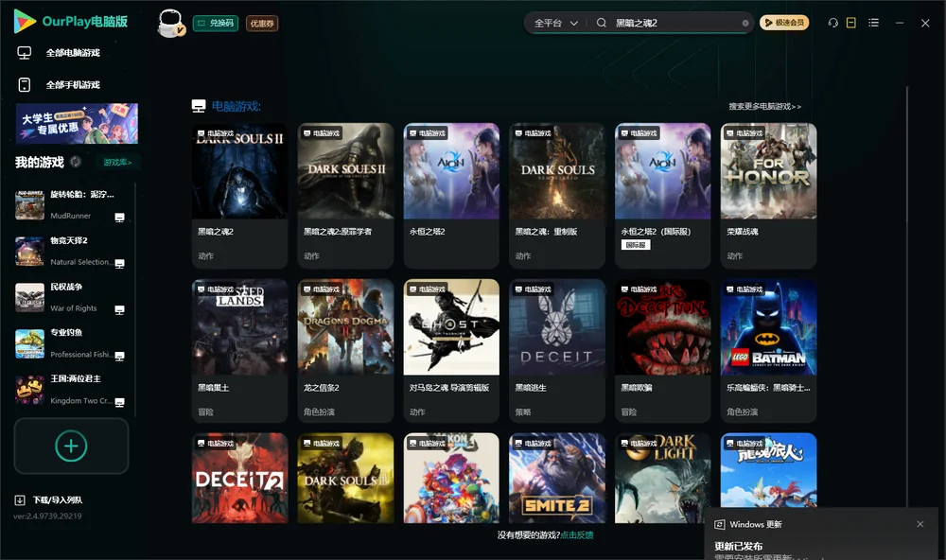Click the OurPlay logo icon
Viewport: 946px width, 560px height.
tap(25, 21)
